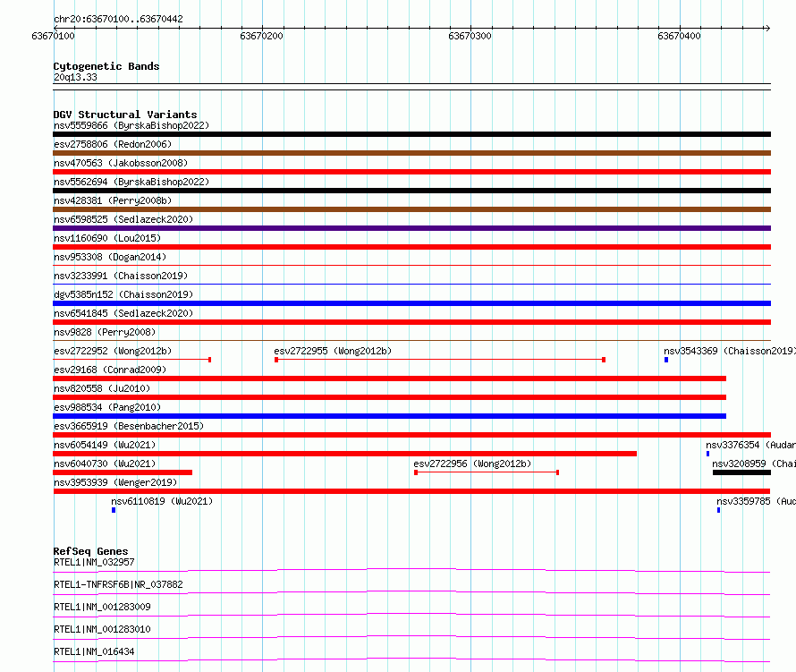Click the nsv5562694 (ByrskaBishop2022) label

131,182
